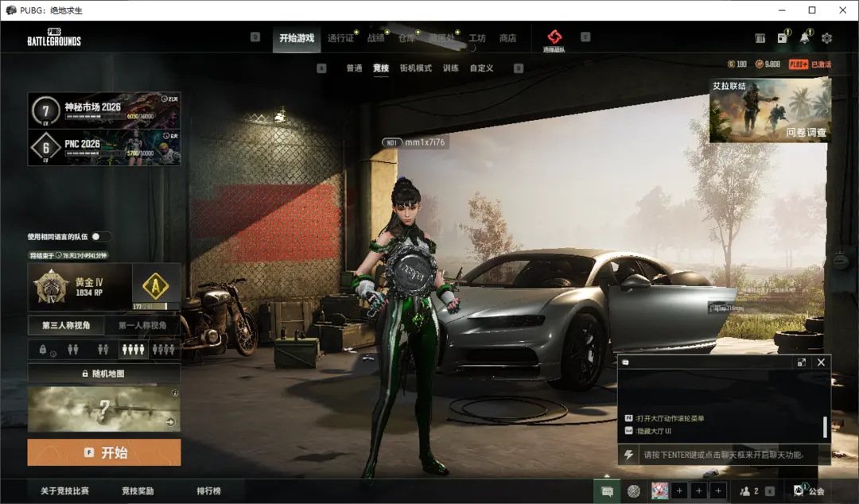Screen dimensions: 859x504
Task: Select the one-man squad icon at row end
Action: click(x=163, y=350)
